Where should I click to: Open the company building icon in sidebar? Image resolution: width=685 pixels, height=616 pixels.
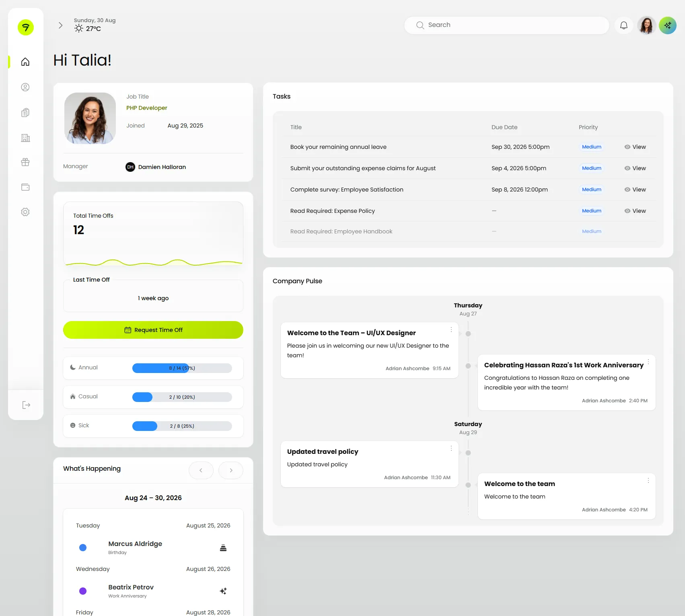coord(25,138)
